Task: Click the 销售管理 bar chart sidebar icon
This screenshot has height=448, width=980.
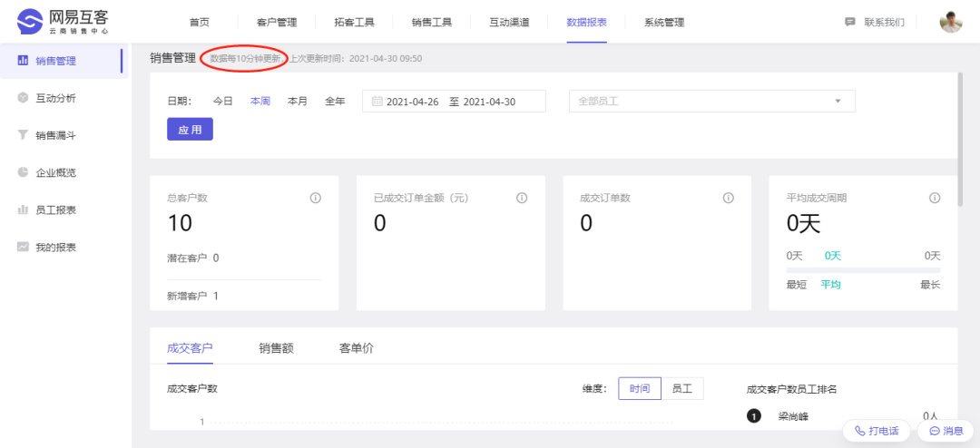Action: 23,61
